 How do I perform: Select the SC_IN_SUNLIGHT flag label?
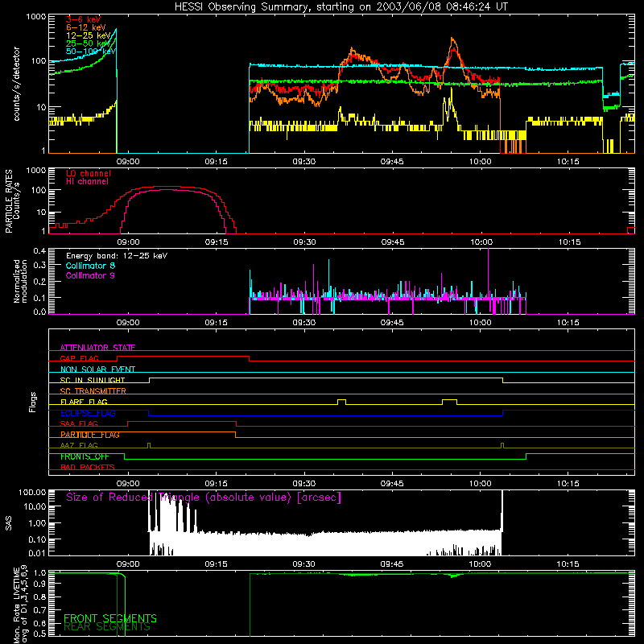(x=93, y=380)
